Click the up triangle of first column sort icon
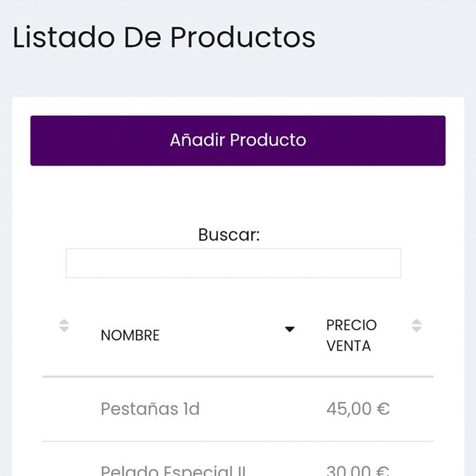Screen dimensions: 476x476 click(64, 321)
